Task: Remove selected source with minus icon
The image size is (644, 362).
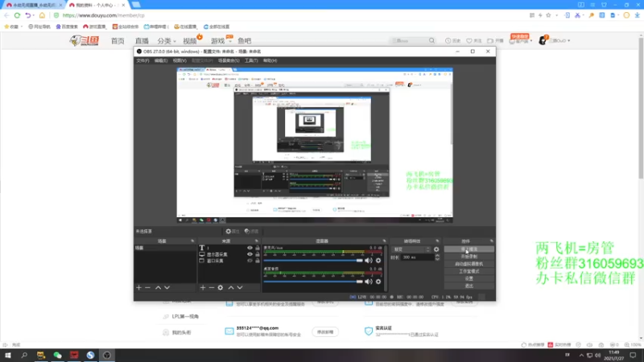Action: 212,288
